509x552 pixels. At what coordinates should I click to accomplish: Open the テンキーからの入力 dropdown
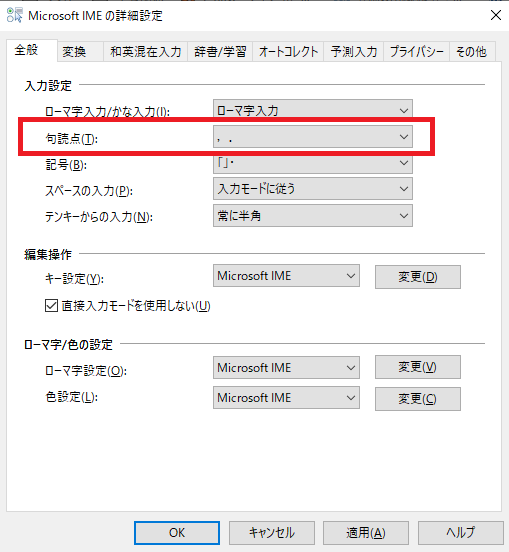[x=313, y=215]
